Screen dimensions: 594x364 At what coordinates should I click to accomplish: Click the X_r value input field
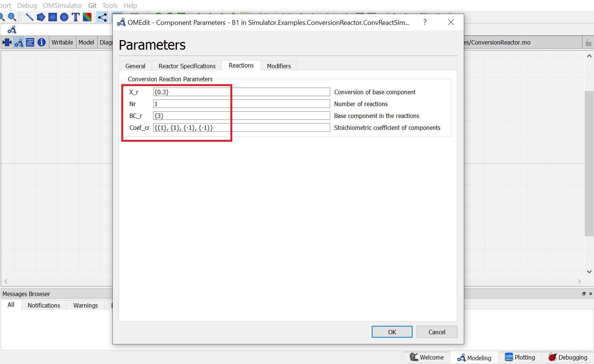pyautogui.click(x=242, y=92)
